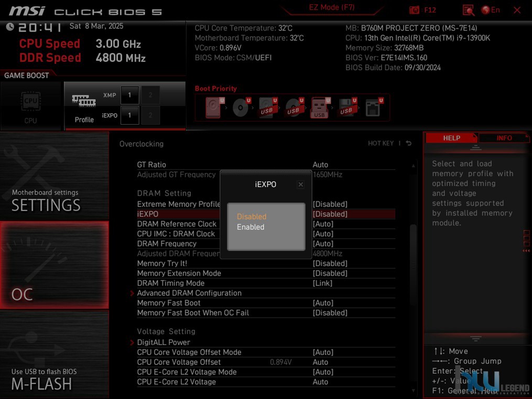Close the iEXPO popup dialog
This screenshot has height=399, width=532.
(300, 185)
